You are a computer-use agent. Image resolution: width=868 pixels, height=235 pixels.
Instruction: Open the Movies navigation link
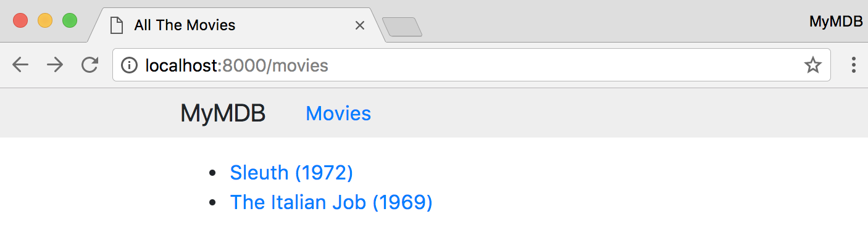tap(338, 113)
